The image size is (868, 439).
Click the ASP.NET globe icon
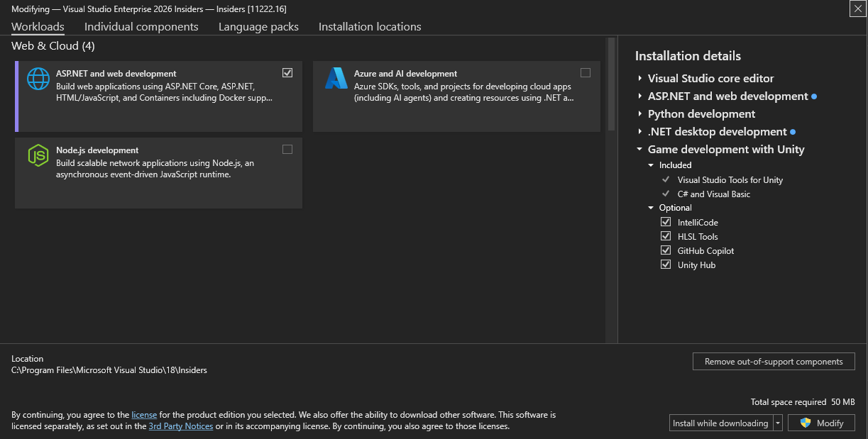coord(38,79)
